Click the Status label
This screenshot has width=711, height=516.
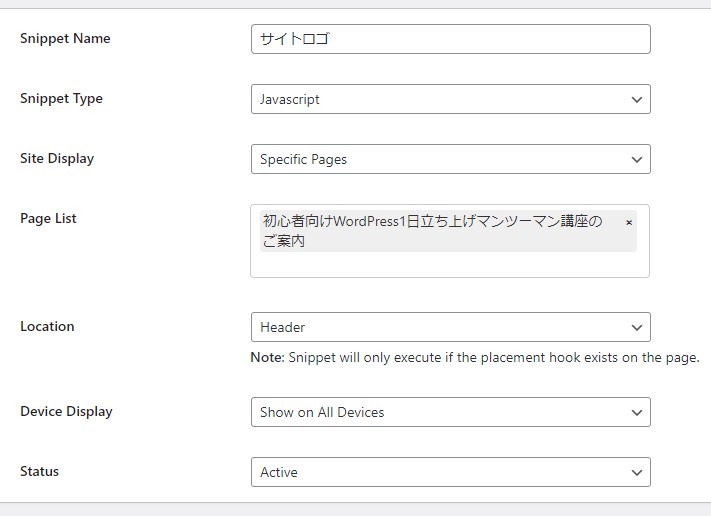pyautogui.click(x=39, y=472)
